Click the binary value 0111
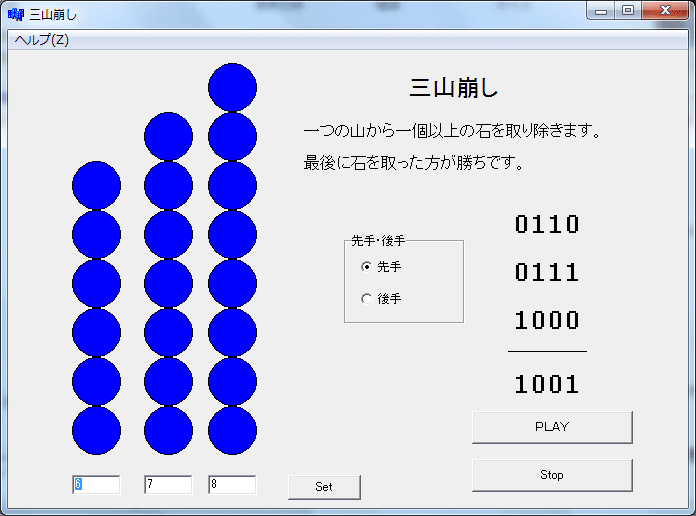This screenshot has height=516, width=696. (x=547, y=272)
